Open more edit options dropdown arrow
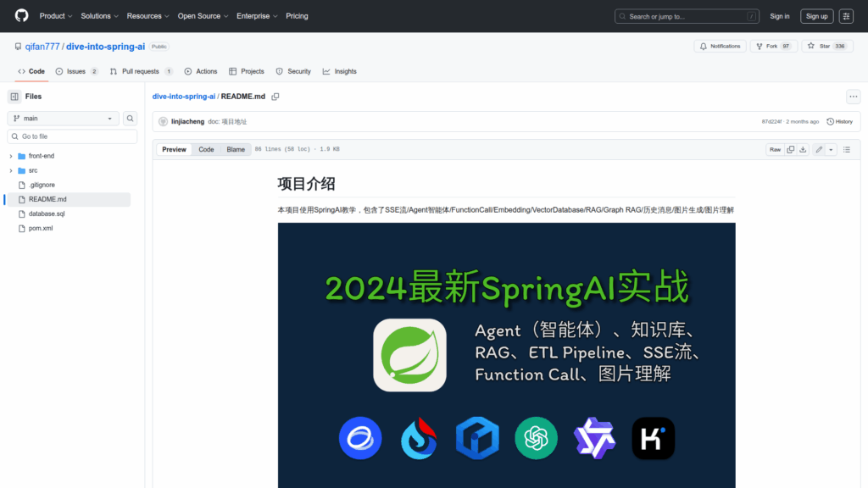The image size is (868, 488). pyautogui.click(x=831, y=149)
